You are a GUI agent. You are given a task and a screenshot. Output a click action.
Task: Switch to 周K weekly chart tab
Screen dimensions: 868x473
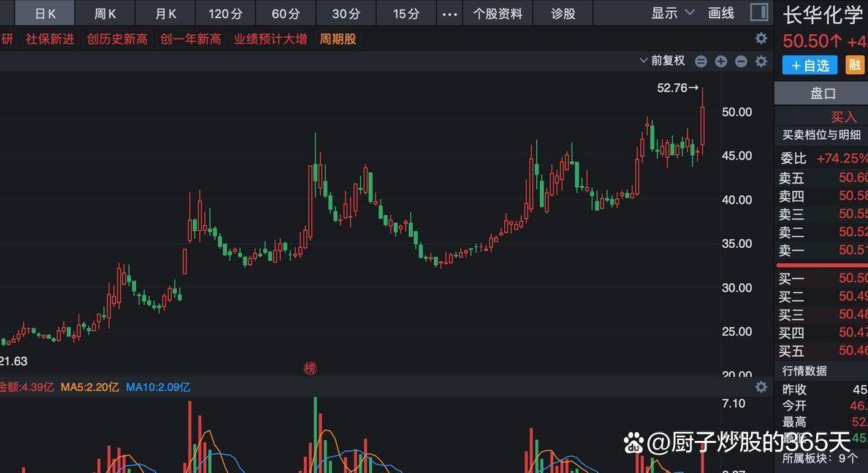[106, 13]
